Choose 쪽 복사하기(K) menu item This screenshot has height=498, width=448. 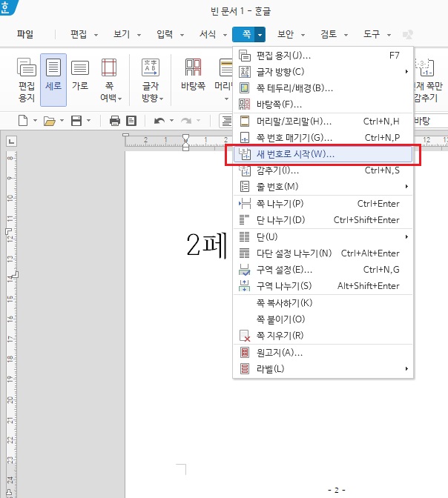[x=323, y=303]
